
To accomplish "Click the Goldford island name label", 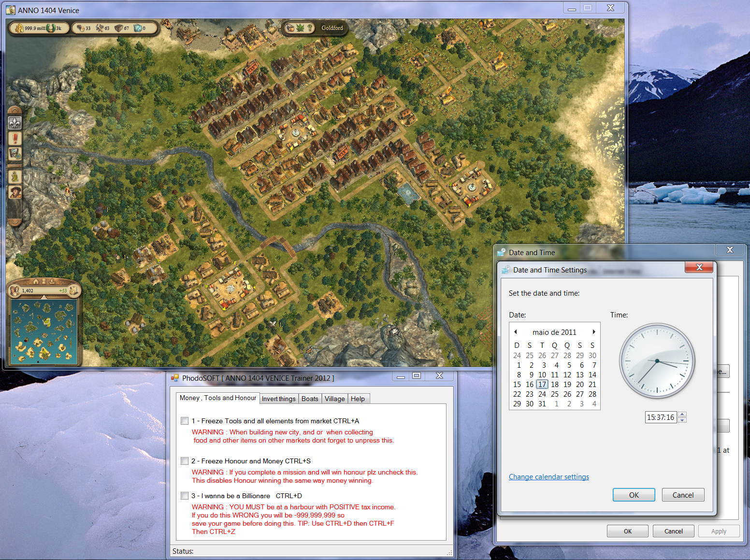I will pyautogui.click(x=332, y=28).
